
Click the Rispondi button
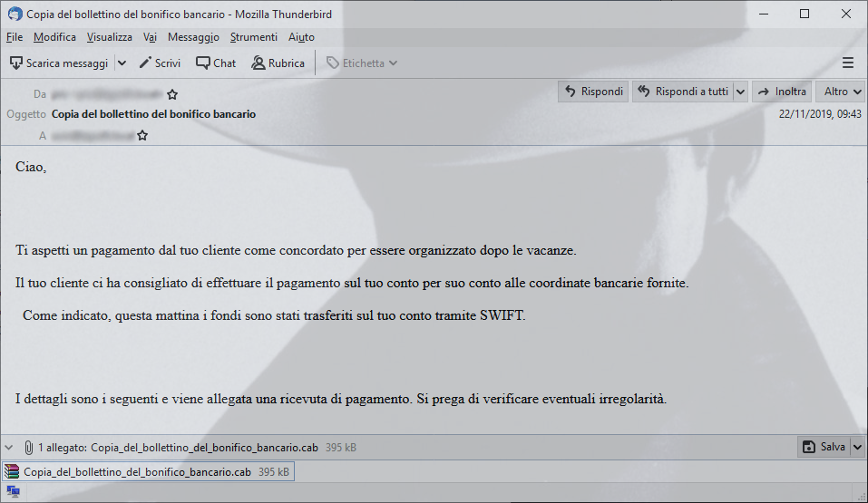[593, 92]
